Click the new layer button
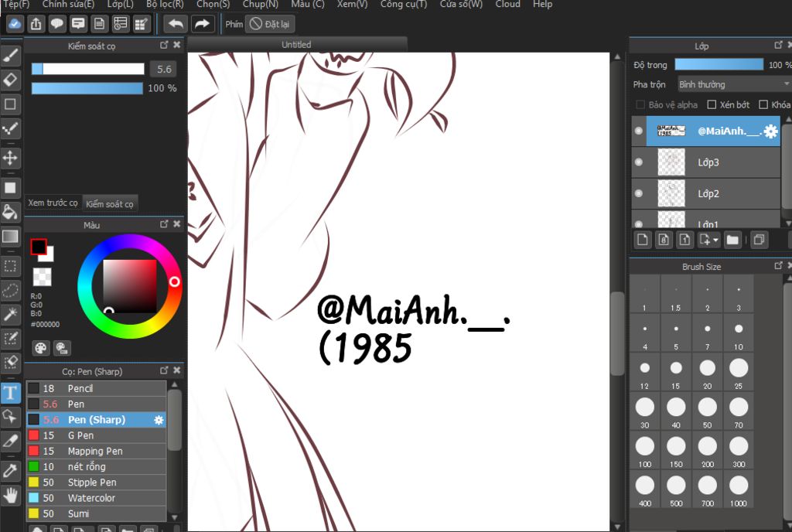 (x=643, y=240)
